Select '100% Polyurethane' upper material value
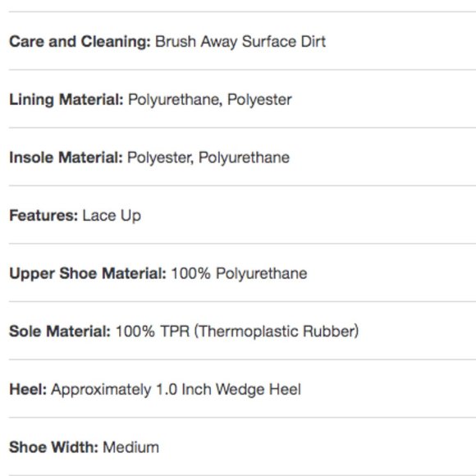Screen dimensions: 476x476 pyautogui.click(x=239, y=273)
